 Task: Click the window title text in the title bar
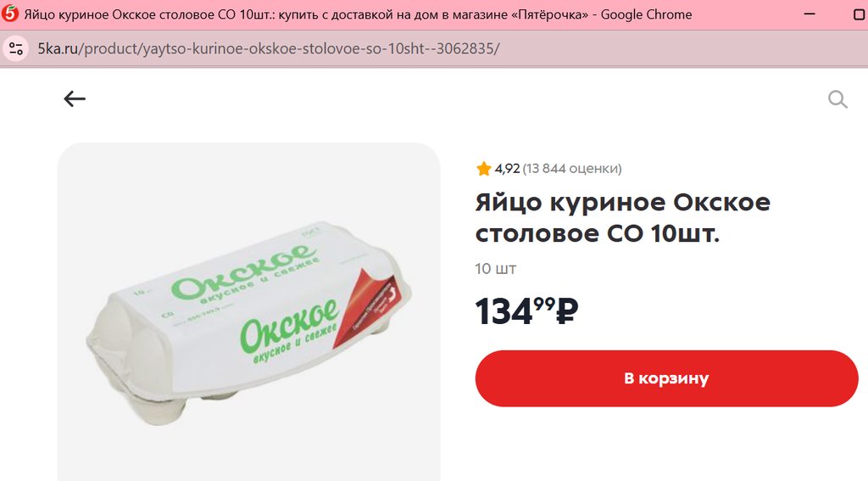point(358,14)
